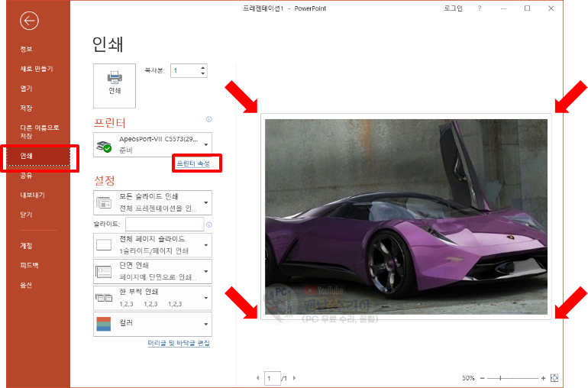Image resolution: width=588 pixels, height=388 pixels.
Task: Select the 인쇄 sidebar tab
Action: [x=38, y=156]
